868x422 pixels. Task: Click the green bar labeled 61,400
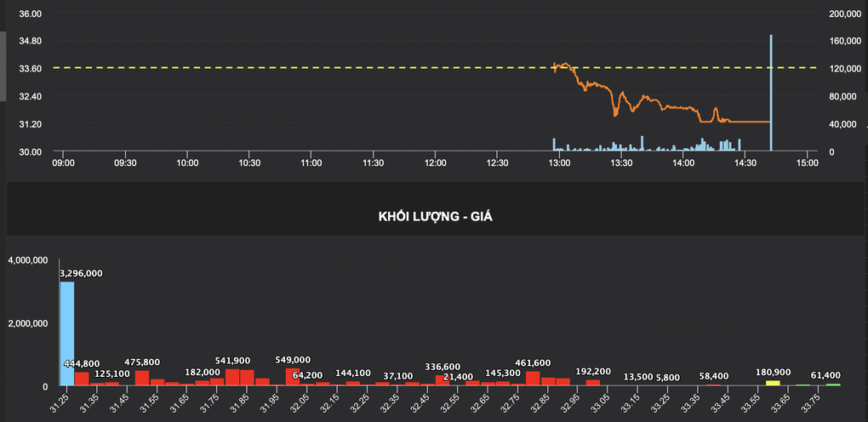(x=833, y=385)
